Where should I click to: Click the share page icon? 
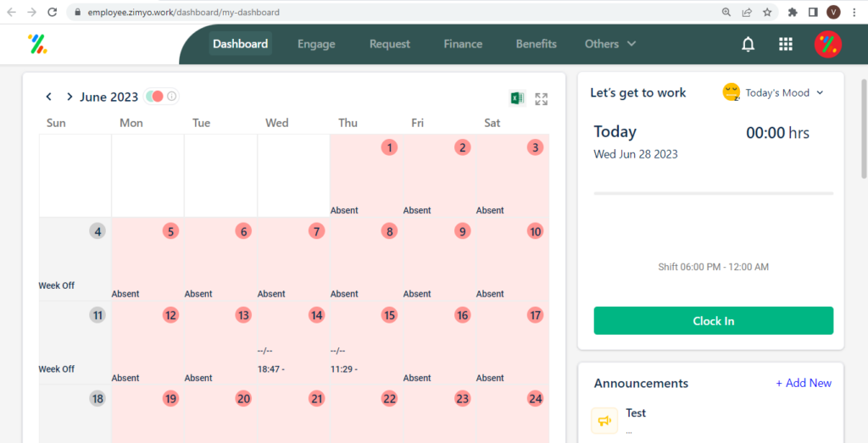pos(747,12)
